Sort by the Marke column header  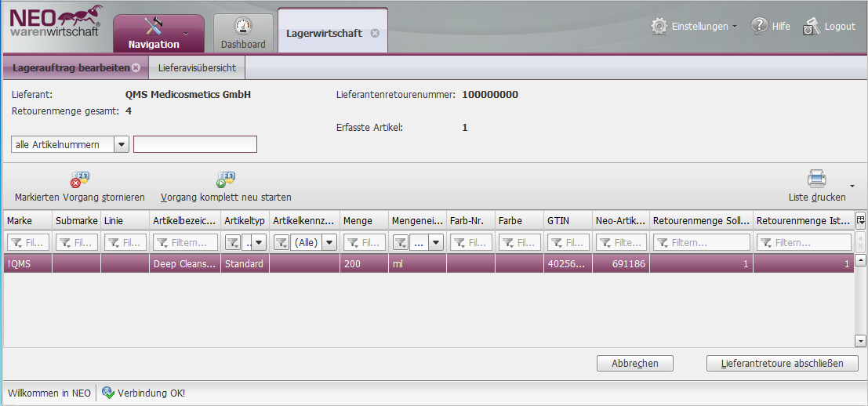pyautogui.click(x=27, y=221)
